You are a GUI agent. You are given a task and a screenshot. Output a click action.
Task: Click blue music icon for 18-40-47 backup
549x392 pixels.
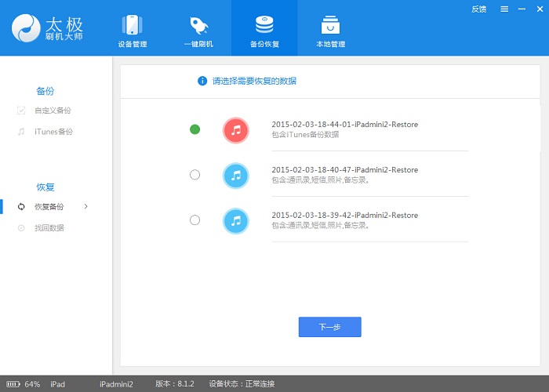click(x=235, y=175)
